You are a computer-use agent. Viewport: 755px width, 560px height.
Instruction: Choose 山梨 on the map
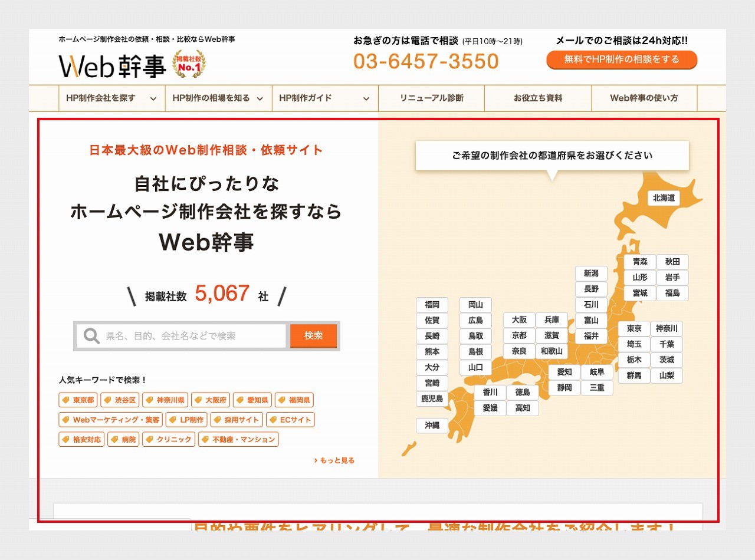[667, 375]
